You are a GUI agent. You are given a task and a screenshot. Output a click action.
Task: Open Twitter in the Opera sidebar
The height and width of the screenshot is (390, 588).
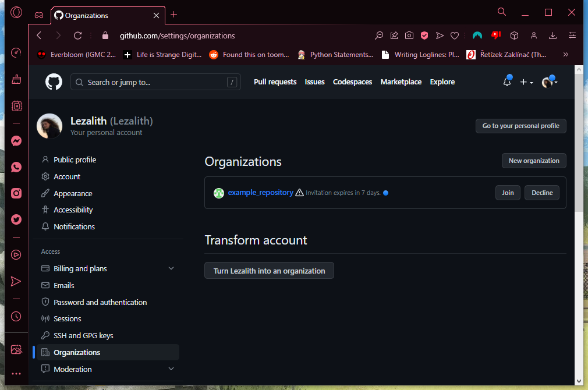point(16,219)
